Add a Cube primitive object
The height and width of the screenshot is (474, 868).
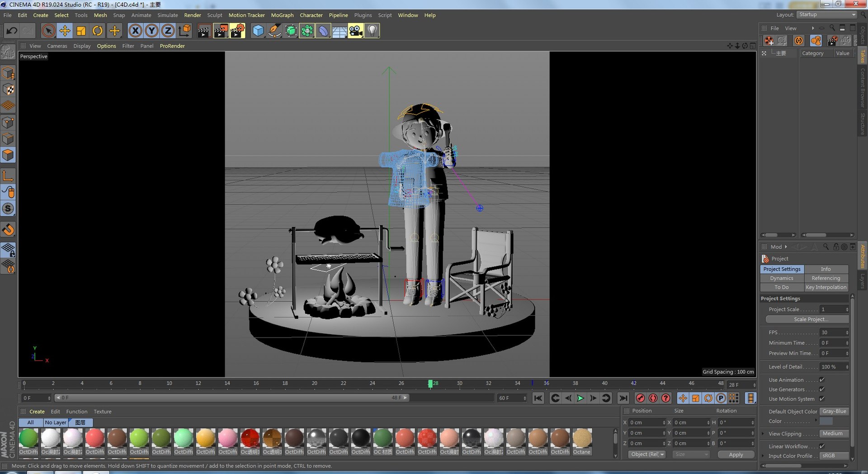258,31
